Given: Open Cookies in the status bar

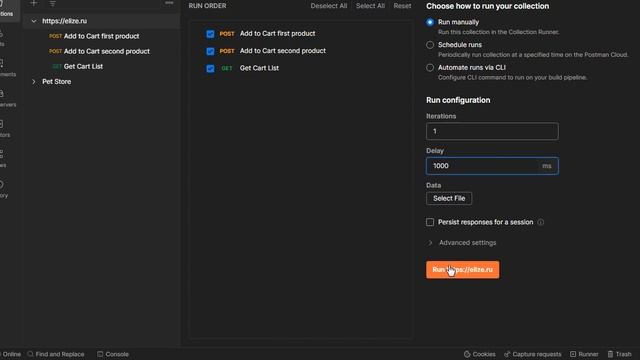Looking at the screenshot, I should pyautogui.click(x=480, y=354).
